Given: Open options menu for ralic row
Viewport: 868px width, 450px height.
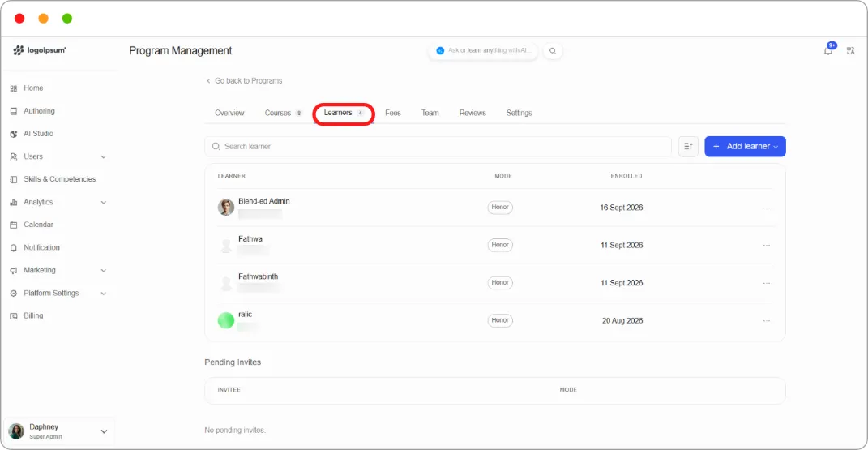Looking at the screenshot, I should coord(767,321).
